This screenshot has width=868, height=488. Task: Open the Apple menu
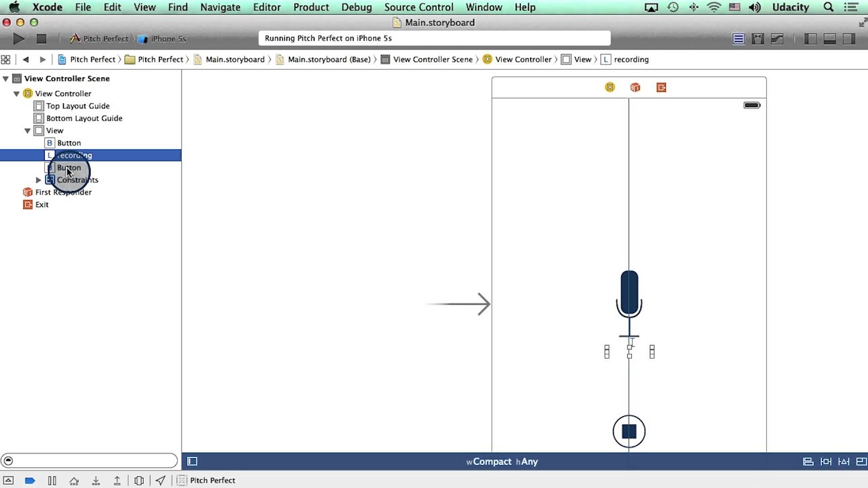(x=14, y=7)
